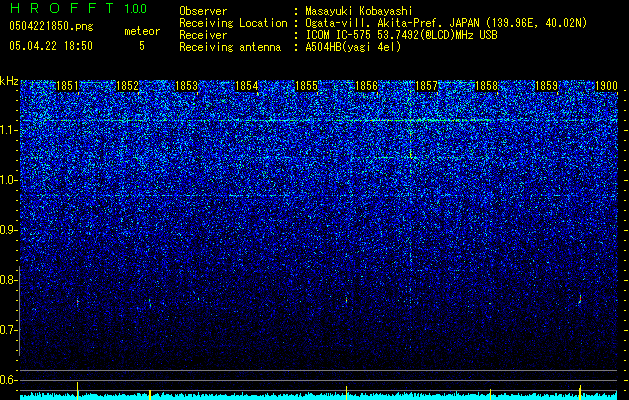This screenshot has height=400, width=629.
Task: Click the date stamp 05.04.22 18:50
Action: pyautogui.click(x=51, y=46)
